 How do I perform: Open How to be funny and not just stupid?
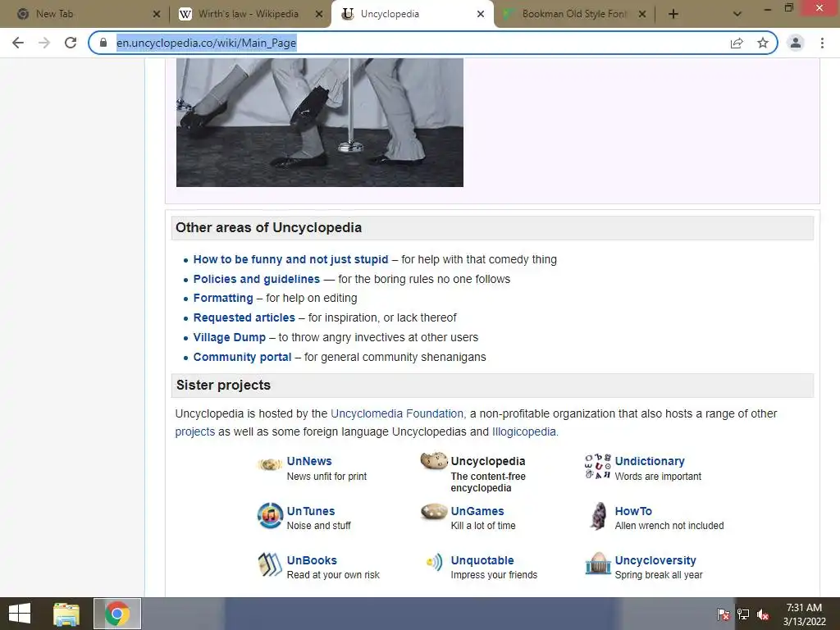tap(290, 259)
